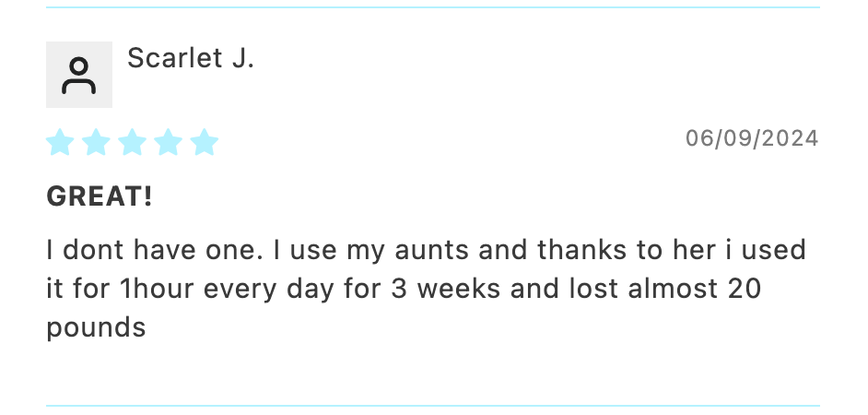
Task: Click Scarlet J.'s user avatar icon
Action: [79, 76]
